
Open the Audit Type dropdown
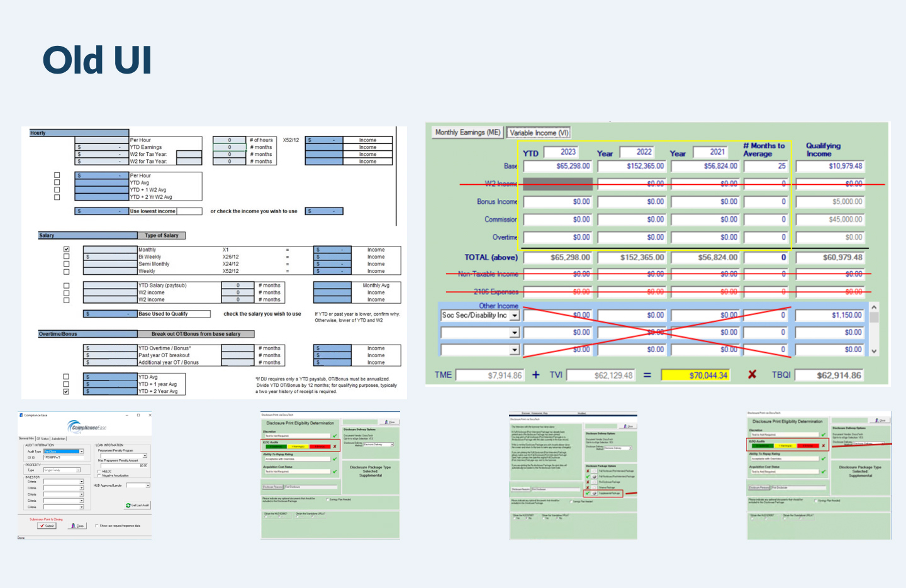coord(82,452)
